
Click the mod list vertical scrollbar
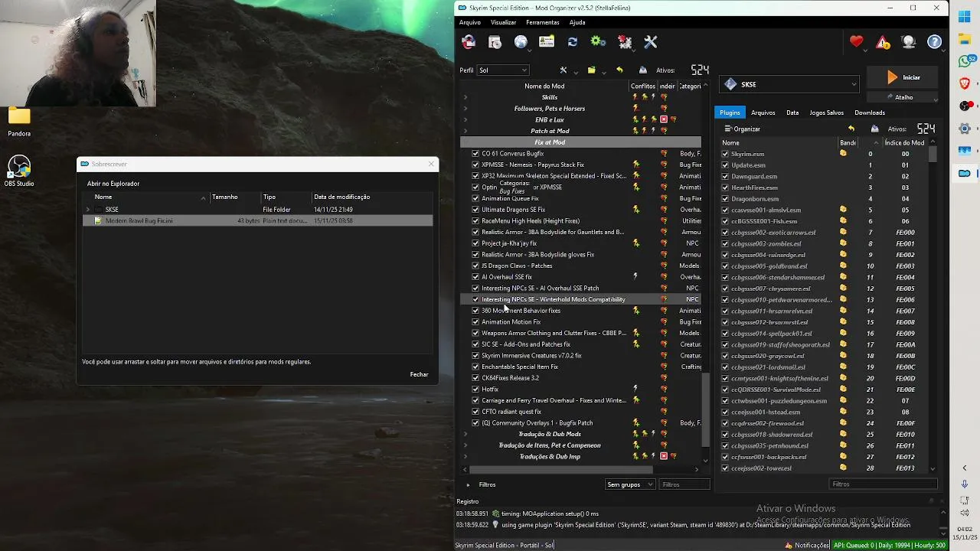coord(705,409)
